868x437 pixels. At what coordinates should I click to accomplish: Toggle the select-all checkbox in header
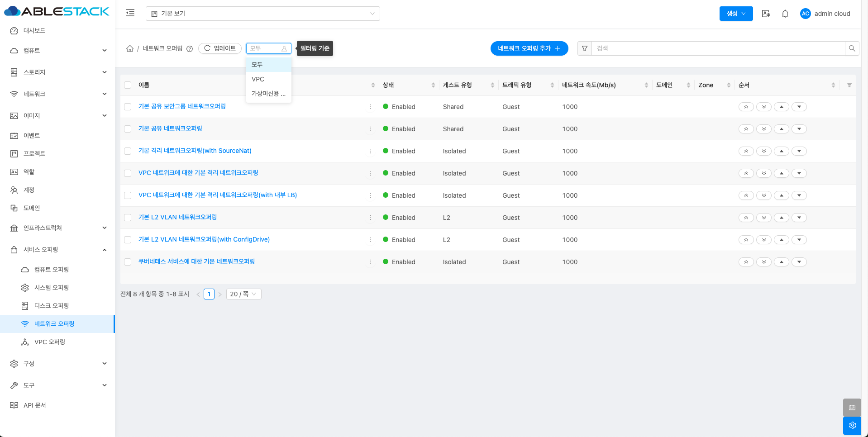(128, 85)
